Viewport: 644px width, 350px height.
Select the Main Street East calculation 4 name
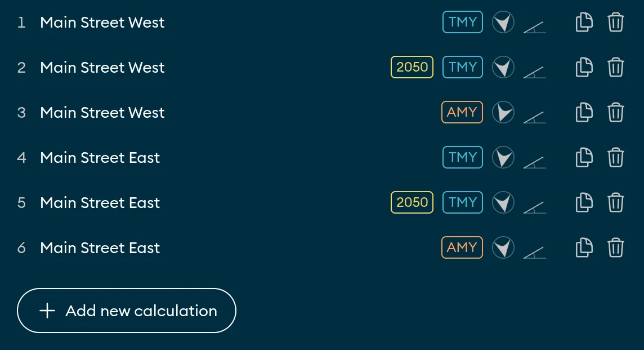tap(100, 157)
